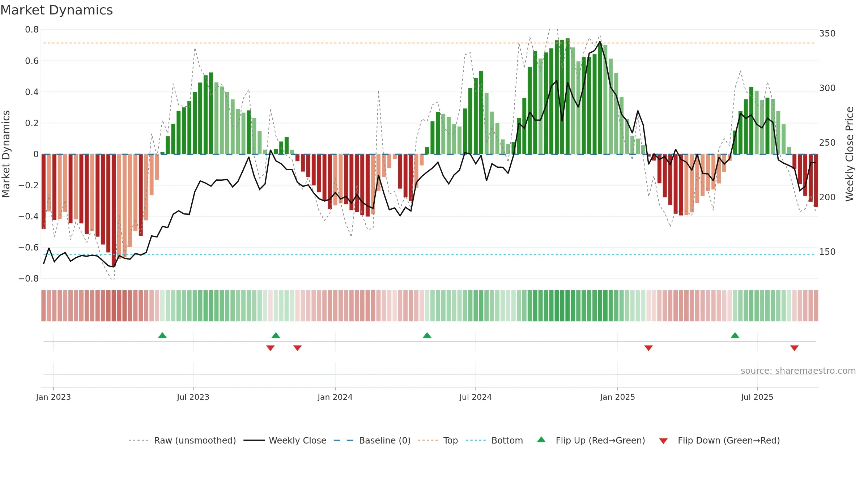Click the green flip-up marker just before Jul 2025
868x488 pixels.
coord(735,335)
